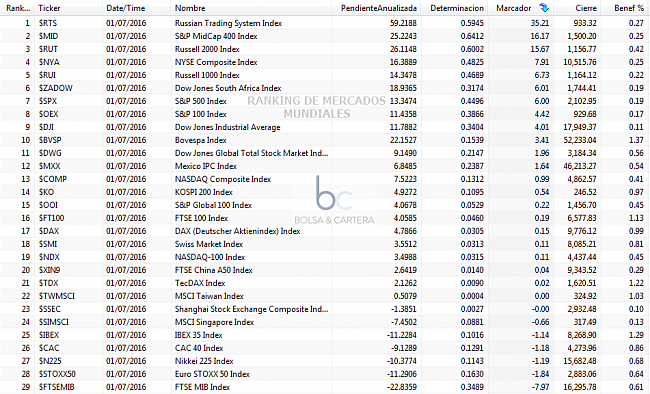
Task: Click the NASDAQ Composite Index name
Action: point(223,179)
